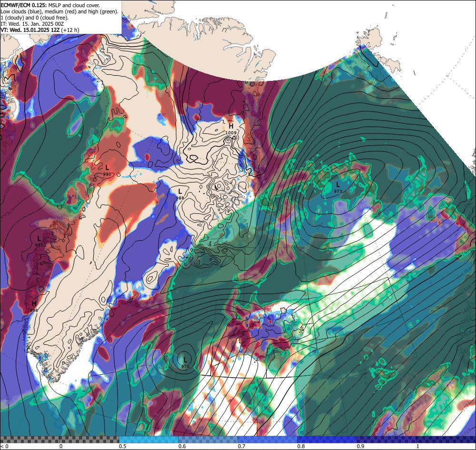Image resolution: width=476 pixels, height=450 pixels.
Task: Click the L 991 low pressure marker
Action: click(39, 241)
